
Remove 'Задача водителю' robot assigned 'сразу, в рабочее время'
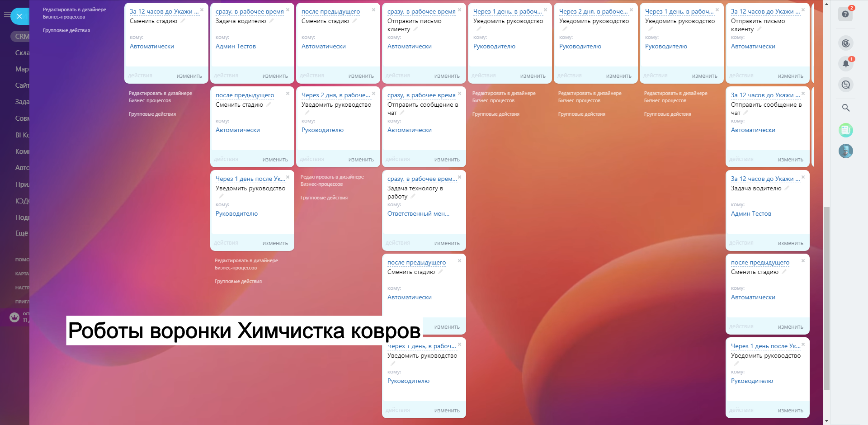click(x=288, y=9)
